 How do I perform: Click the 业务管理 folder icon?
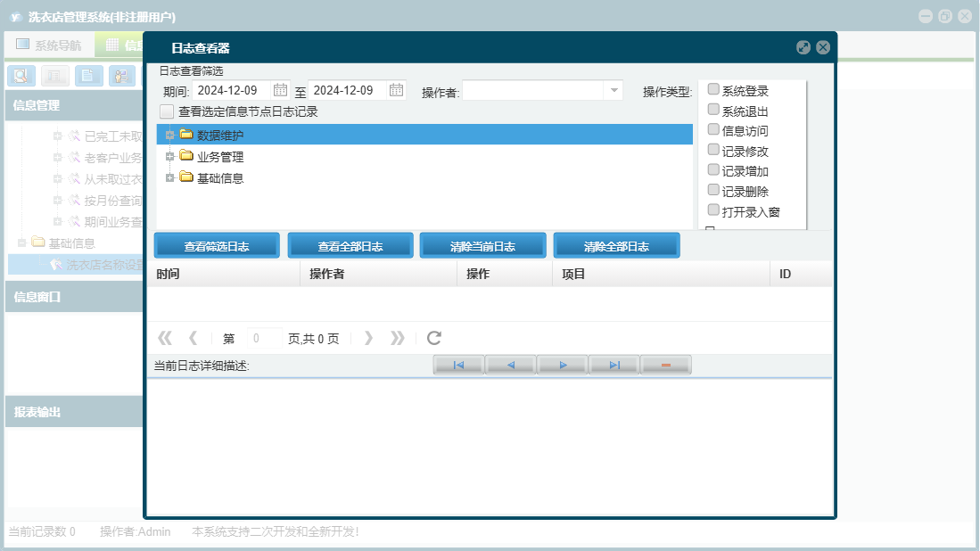tap(186, 155)
